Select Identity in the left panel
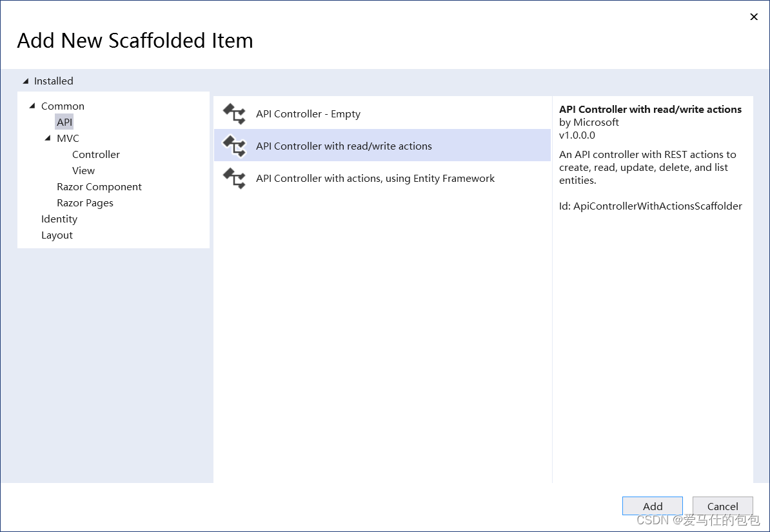The image size is (770, 532). point(59,219)
